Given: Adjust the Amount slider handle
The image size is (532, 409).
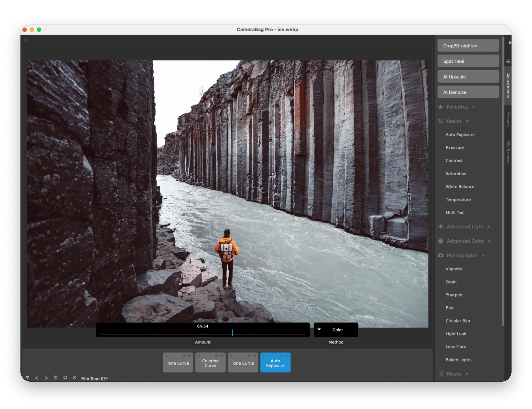Looking at the screenshot, I should pos(233,332).
